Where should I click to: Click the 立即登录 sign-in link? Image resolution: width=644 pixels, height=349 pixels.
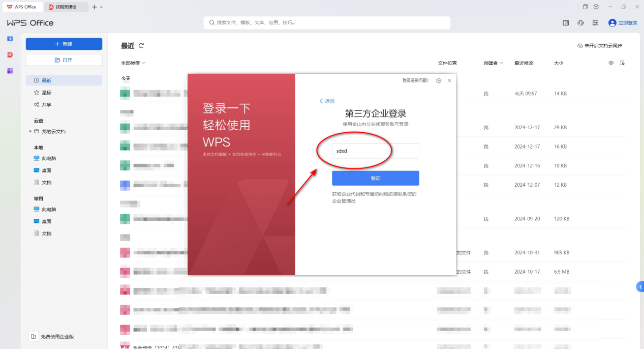coord(628,23)
